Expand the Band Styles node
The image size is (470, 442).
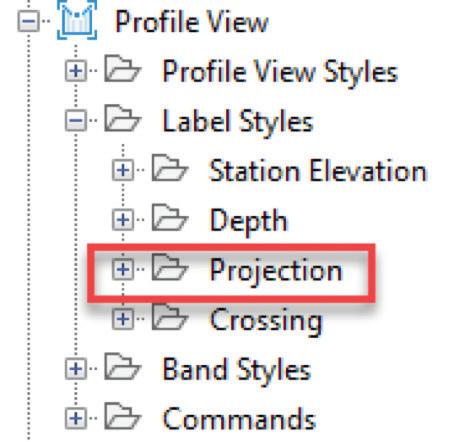[x=76, y=368]
